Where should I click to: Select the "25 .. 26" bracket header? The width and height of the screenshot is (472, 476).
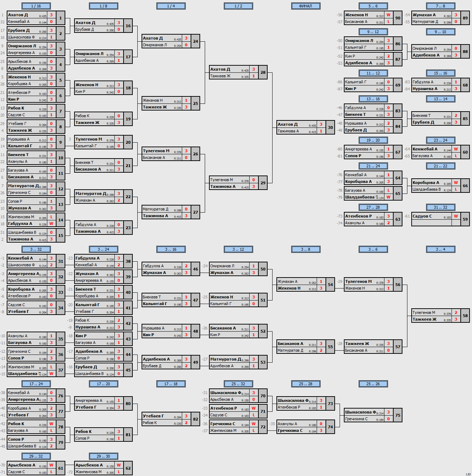(x=373, y=384)
